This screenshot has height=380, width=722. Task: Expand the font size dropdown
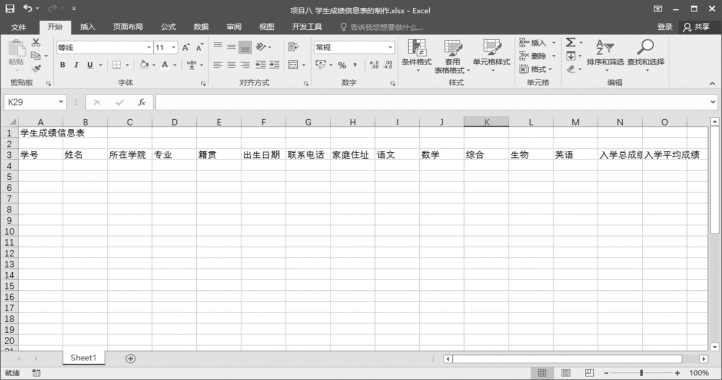(174, 47)
